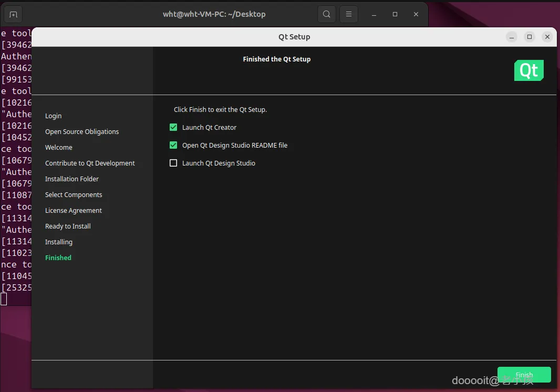This screenshot has height=392, width=560.
Task: Close the Qt Setup window
Action: point(547,37)
